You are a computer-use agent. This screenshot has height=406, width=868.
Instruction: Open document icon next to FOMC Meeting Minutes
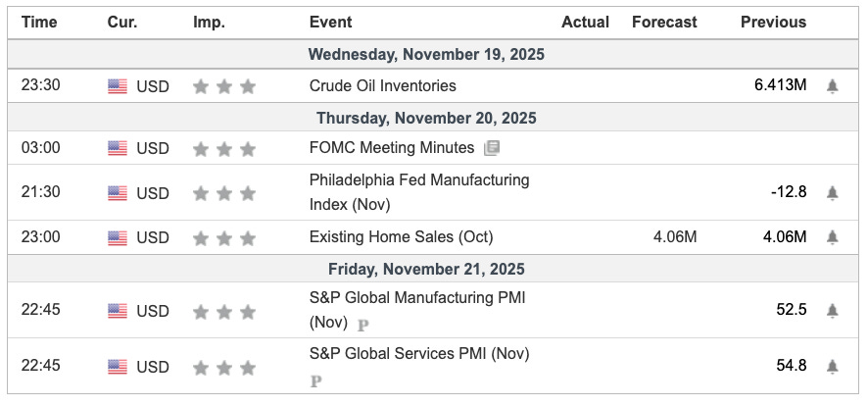[x=492, y=148]
